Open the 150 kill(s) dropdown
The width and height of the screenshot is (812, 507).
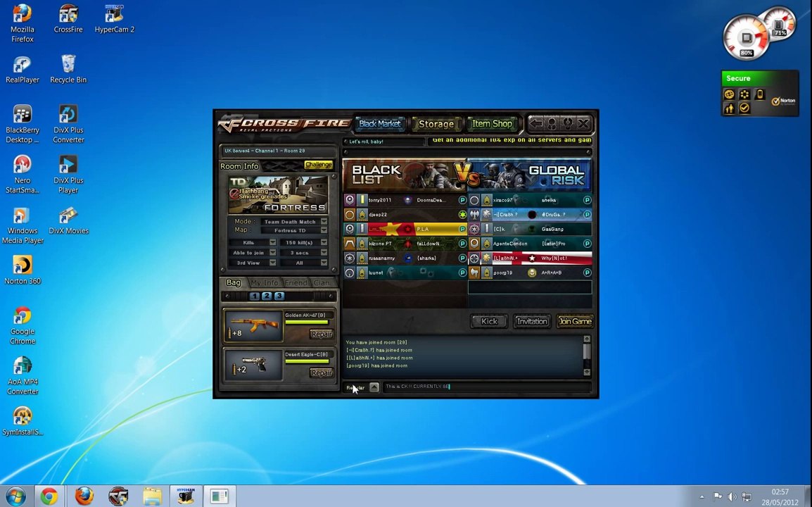tap(324, 243)
